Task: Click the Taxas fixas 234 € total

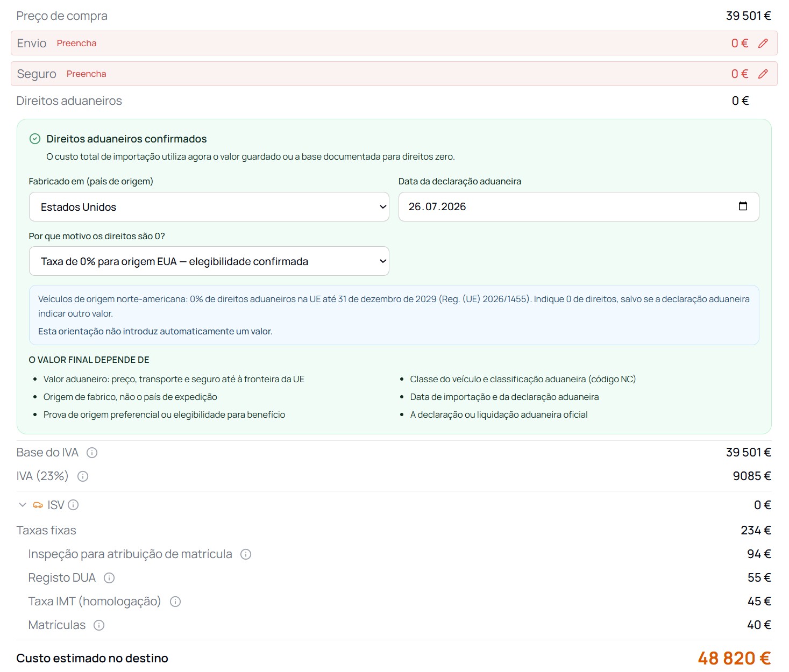Action: coord(756,531)
